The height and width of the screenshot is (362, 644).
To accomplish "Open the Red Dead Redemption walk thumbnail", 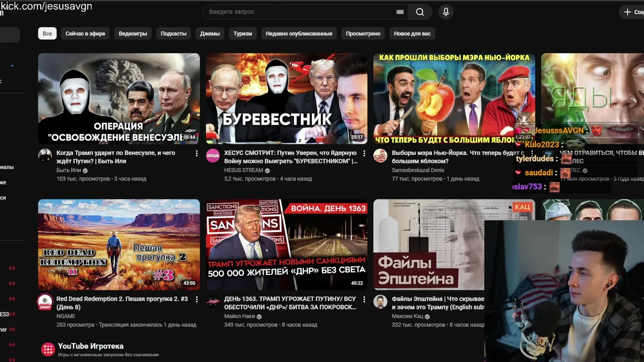I will point(119,245).
